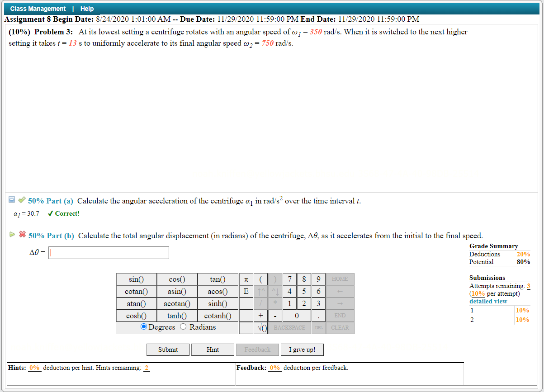Viewport: 544px width, 392px height.
Task: Expand Part (b) with the green arrow icon
Action: pyautogui.click(x=11, y=235)
